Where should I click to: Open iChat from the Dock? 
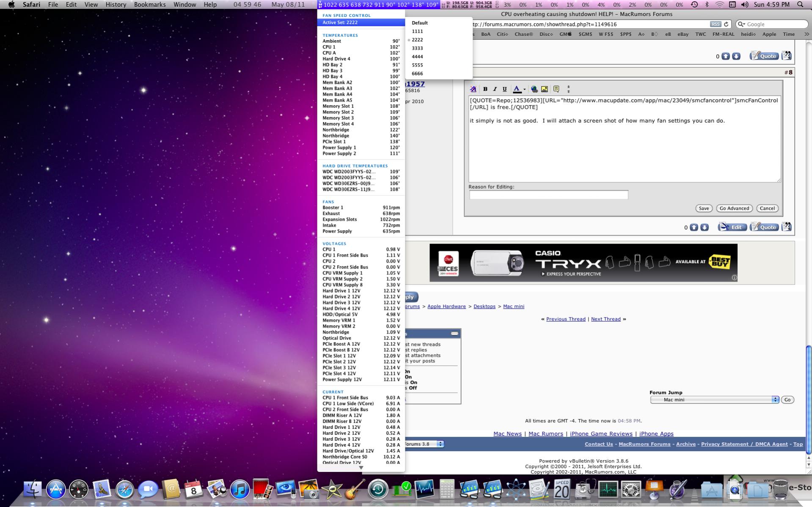coord(148,489)
